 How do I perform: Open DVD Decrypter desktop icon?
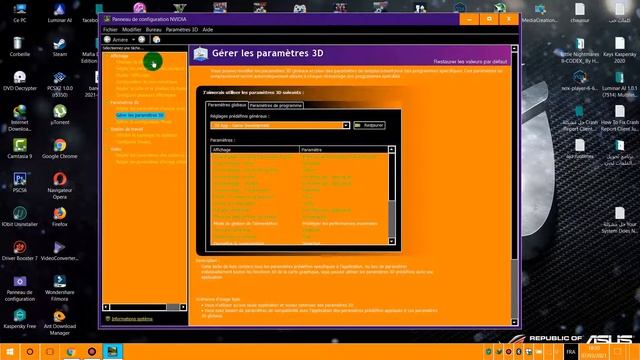click(x=20, y=80)
